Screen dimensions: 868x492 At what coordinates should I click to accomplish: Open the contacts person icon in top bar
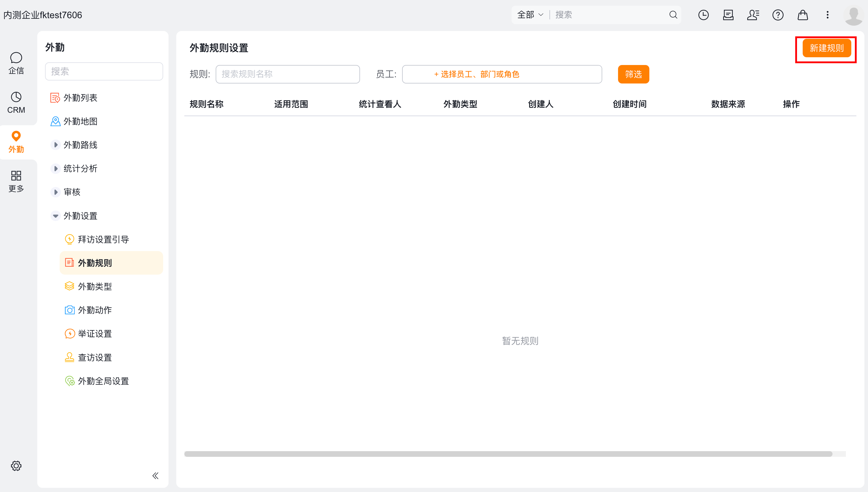(x=753, y=15)
